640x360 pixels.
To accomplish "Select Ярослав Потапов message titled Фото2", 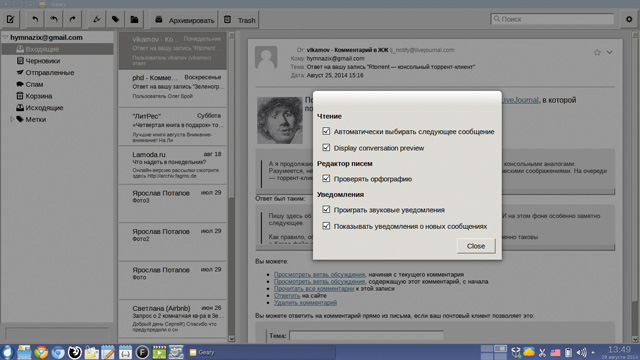I will pos(173,242).
